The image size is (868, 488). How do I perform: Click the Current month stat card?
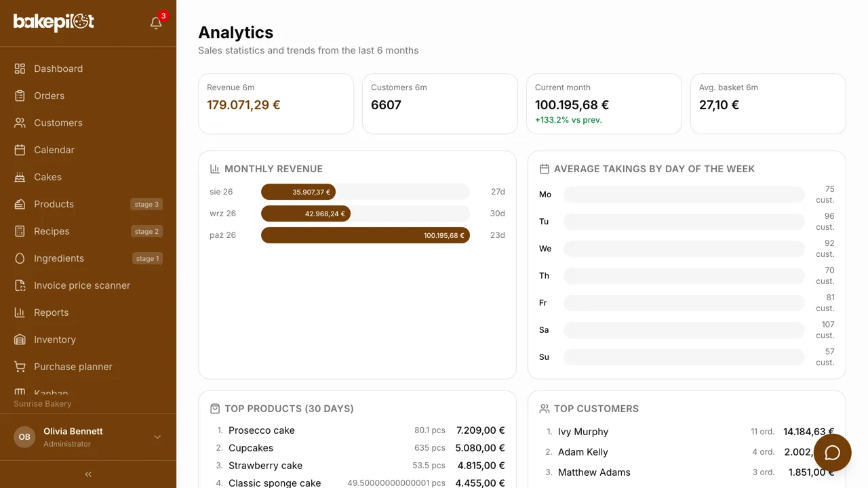click(x=604, y=104)
